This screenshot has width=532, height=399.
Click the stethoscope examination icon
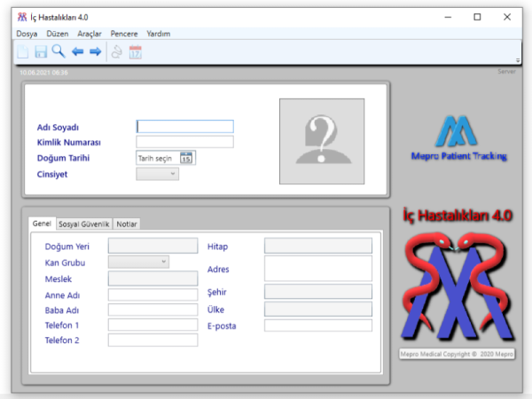tap(117, 52)
